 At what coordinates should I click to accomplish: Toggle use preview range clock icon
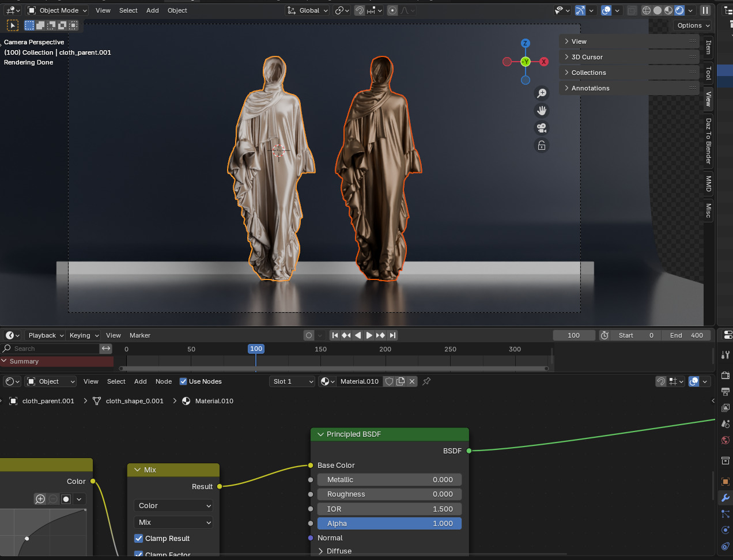coord(604,335)
